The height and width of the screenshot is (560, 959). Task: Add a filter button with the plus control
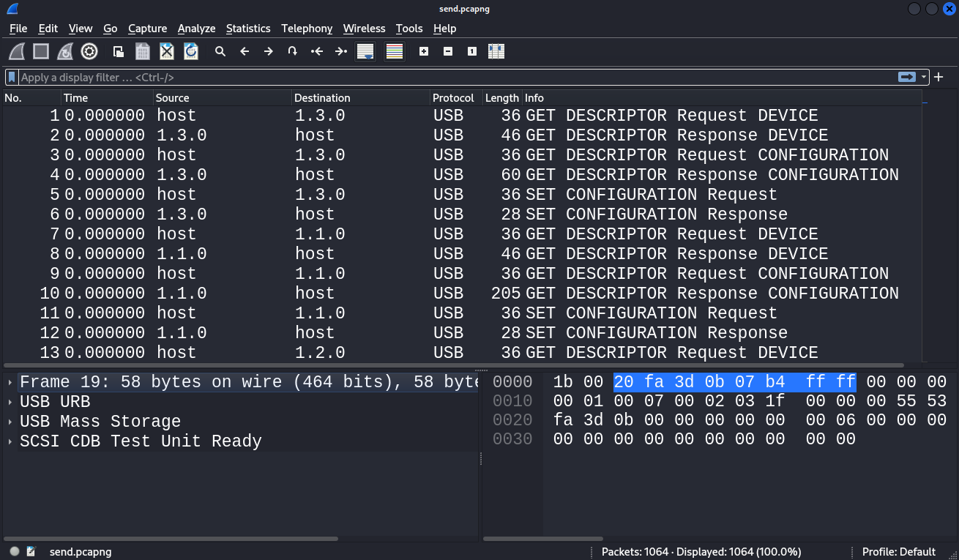939,77
